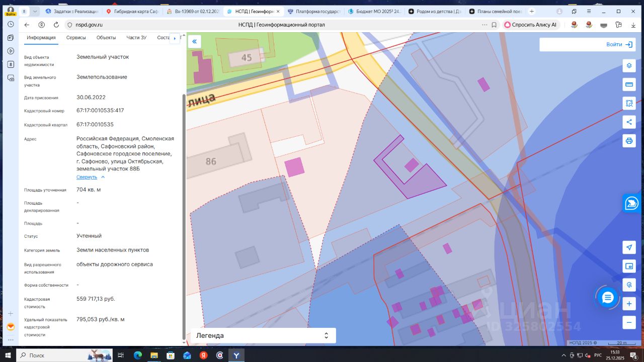Screen dimensions: 644x362
Task: Click the Спросить Алису AI button
Action: tap(530, 25)
